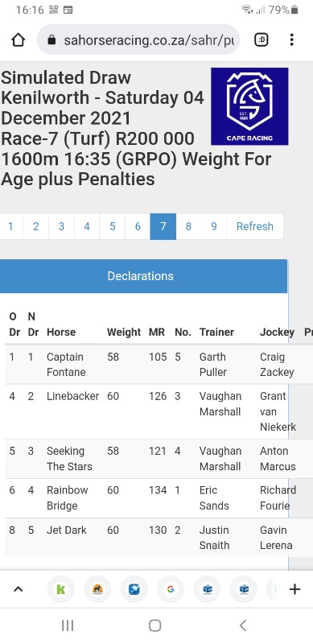Tap the browser home icon
313x644 pixels.
point(18,39)
